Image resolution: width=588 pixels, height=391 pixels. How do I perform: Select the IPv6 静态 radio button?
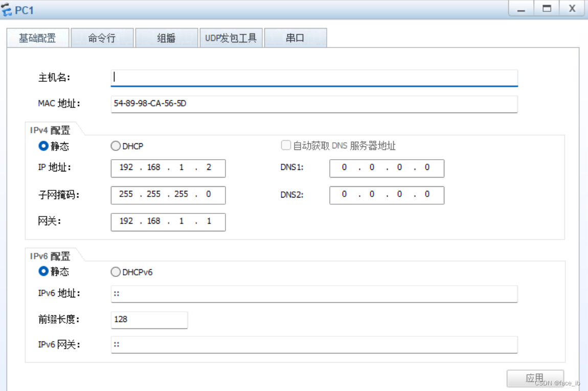[43, 271]
